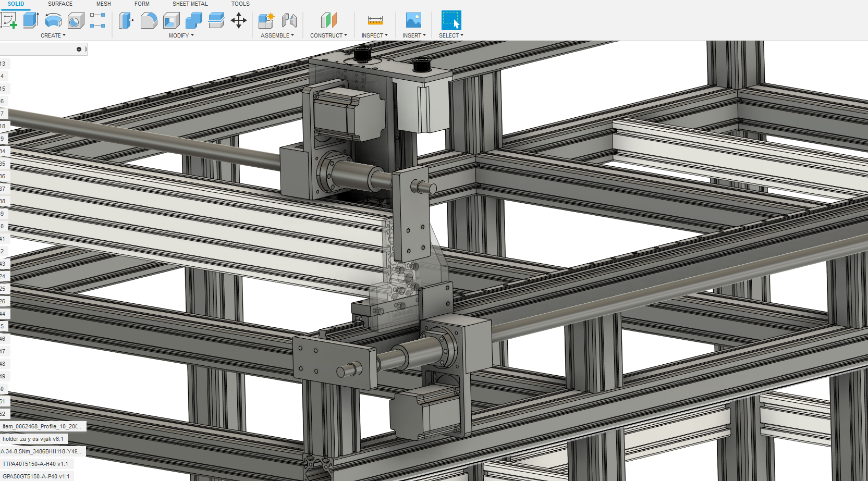Screen dimensions: 868x481
Task: Select 'holder za y os vijak v6:1' component
Action: click(33, 439)
